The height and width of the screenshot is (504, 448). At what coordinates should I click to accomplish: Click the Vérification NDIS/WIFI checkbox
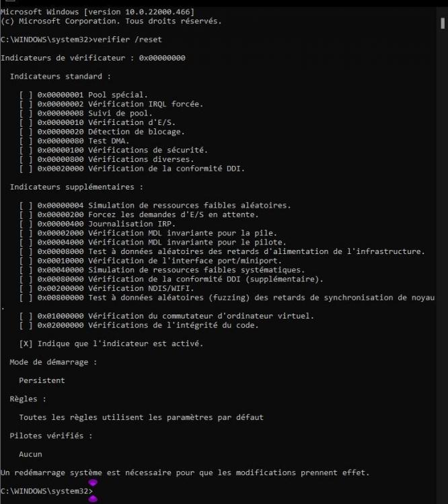[x=26, y=288]
